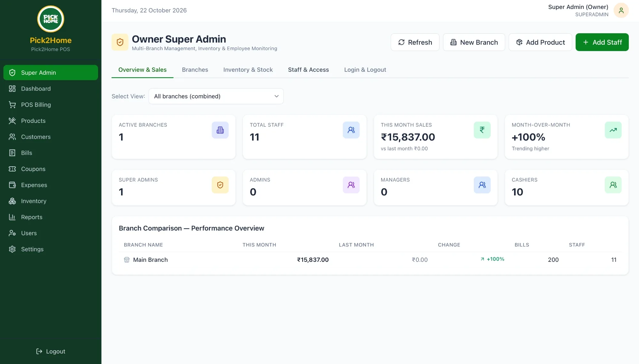The image size is (639, 364).
Task: Click the Pick2Home logo in sidebar
Action: 50,19
